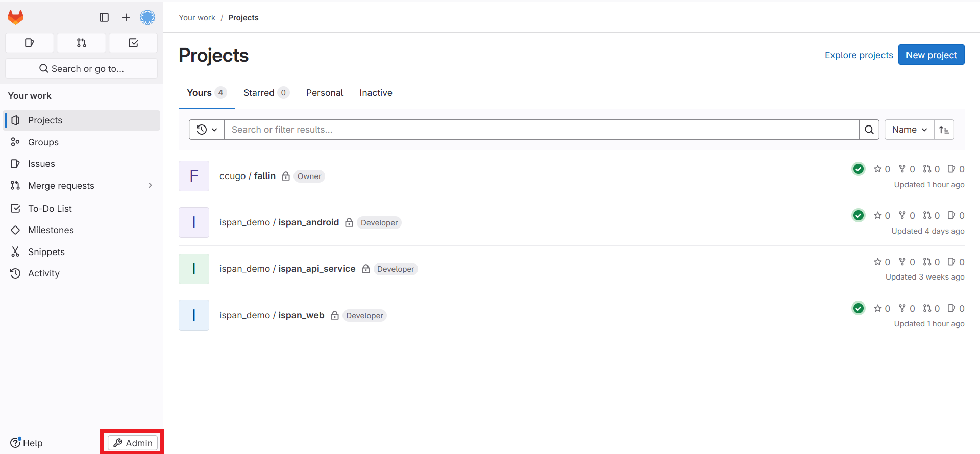This screenshot has width=980, height=454.
Task: Open ispan_demo / ispan_web project
Action: tap(272, 315)
